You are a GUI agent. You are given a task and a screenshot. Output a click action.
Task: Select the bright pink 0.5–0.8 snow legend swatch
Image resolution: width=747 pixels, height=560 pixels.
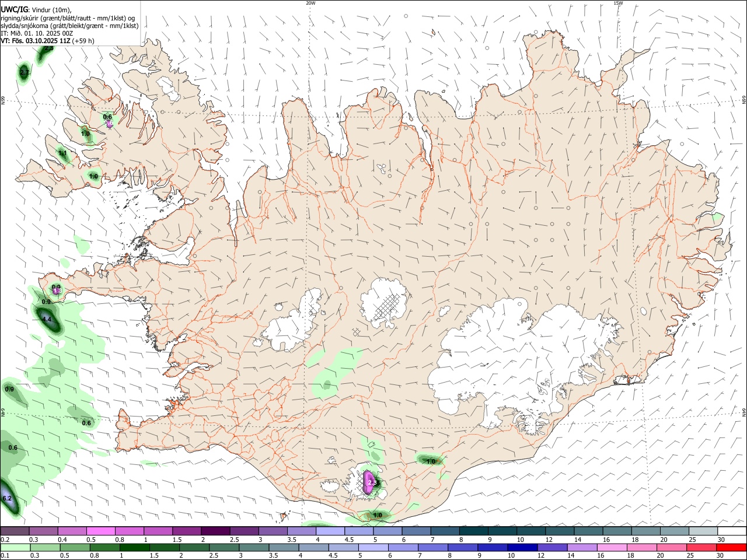(x=101, y=531)
